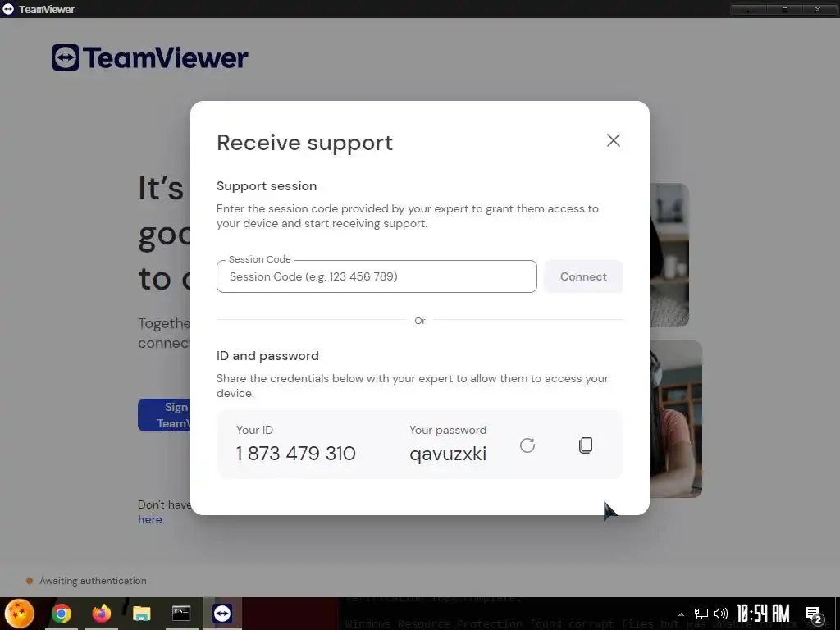
Task: Click the TeamViewer title bar icon
Action: 8,8
